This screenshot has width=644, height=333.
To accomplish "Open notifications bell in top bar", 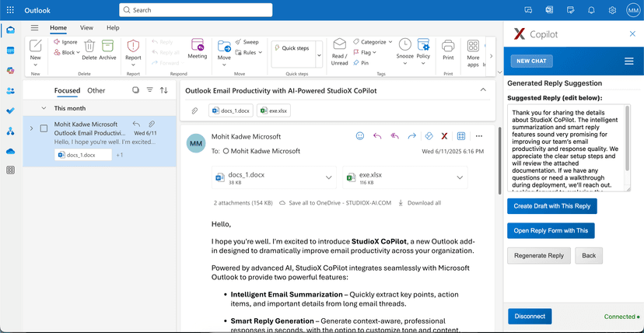I will click(591, 10).
